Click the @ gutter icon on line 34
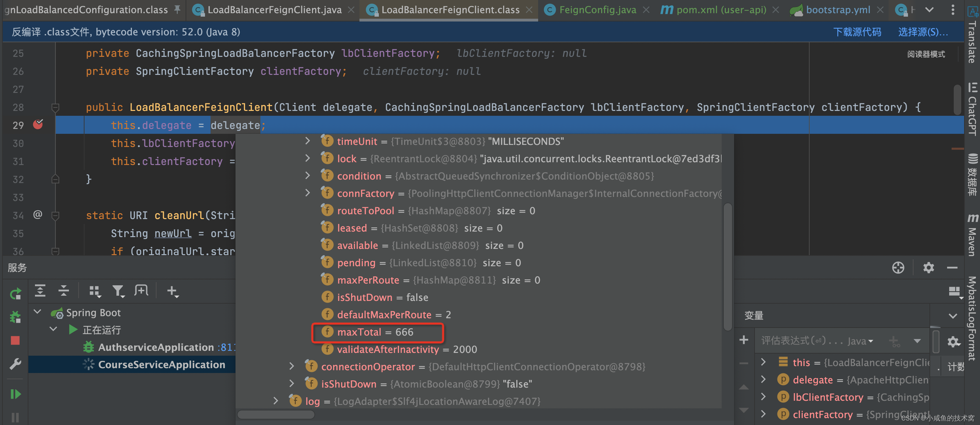 pos(38,215)
